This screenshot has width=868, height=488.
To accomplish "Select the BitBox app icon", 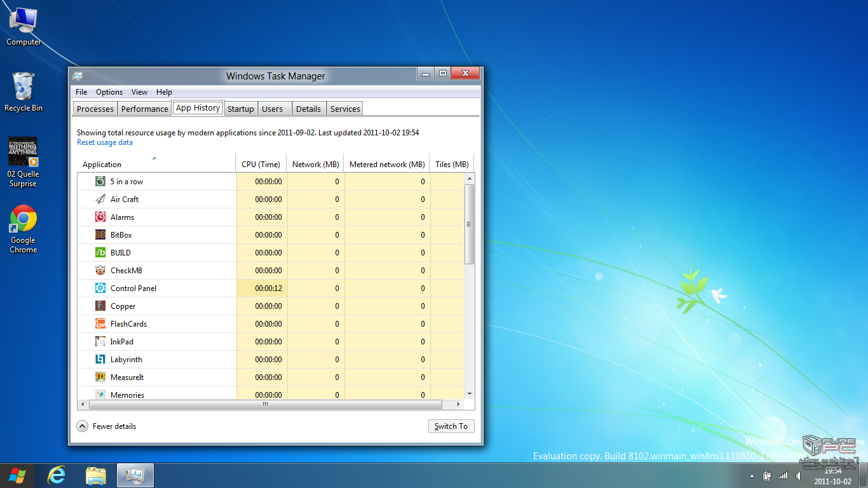I will 100,234.
